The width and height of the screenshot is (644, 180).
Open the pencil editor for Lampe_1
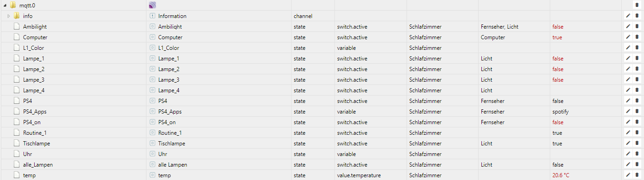[x=628, y=59]
